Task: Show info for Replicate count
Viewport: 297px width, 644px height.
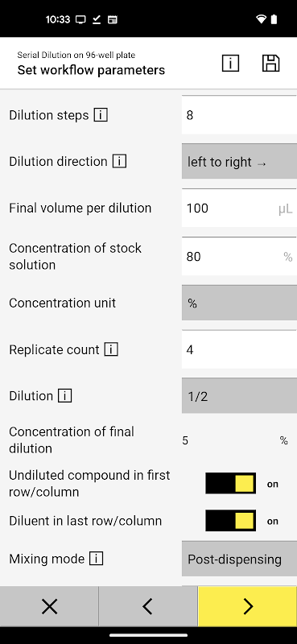Action: tap(111, 349)
